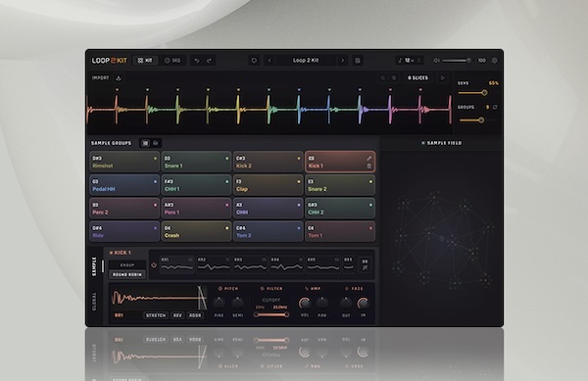Select the RR2 round robin sample thumbnail

[214, 264]
